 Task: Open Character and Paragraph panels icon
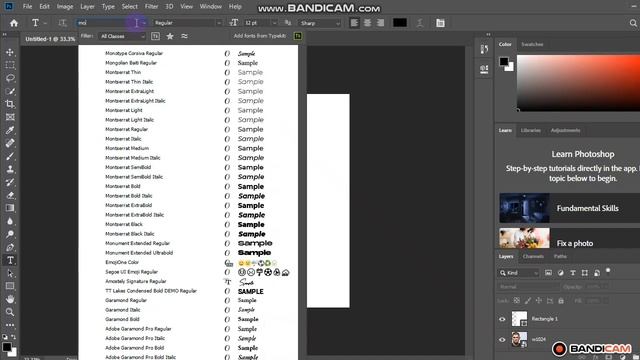tap(440, 23)
